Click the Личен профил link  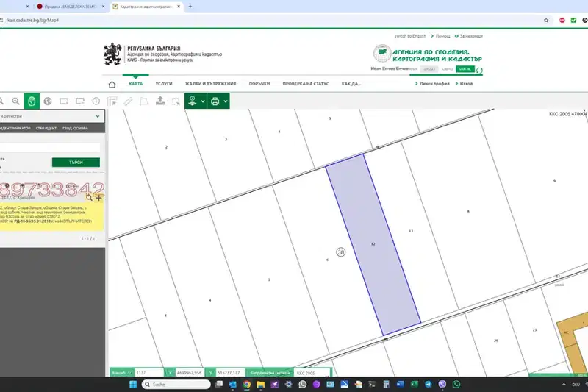[x=434, y=84]
